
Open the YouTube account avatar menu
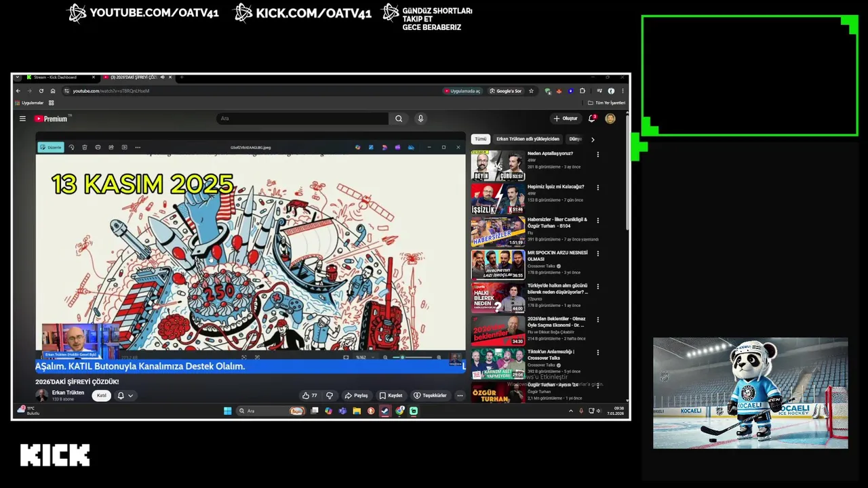coord(610,119)
